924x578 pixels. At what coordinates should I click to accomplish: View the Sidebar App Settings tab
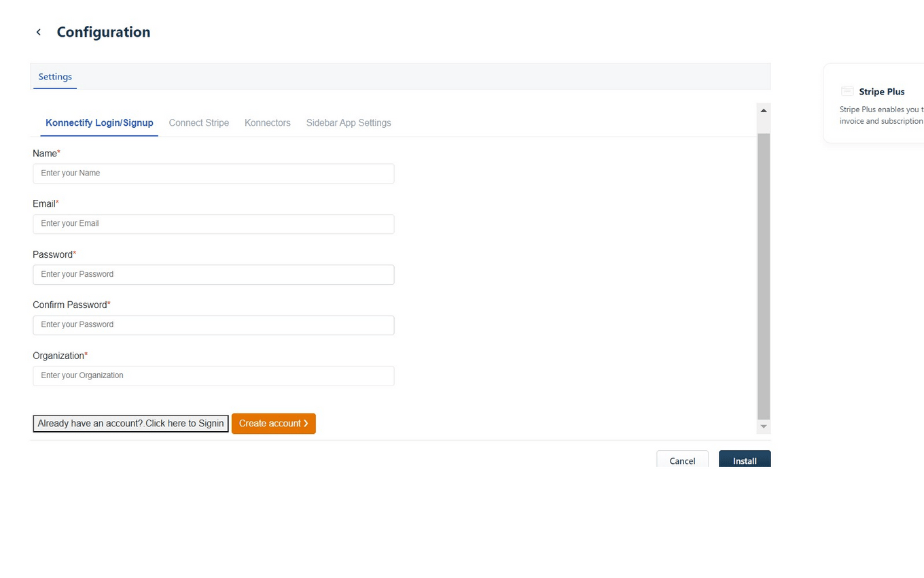tap(349, 122)
